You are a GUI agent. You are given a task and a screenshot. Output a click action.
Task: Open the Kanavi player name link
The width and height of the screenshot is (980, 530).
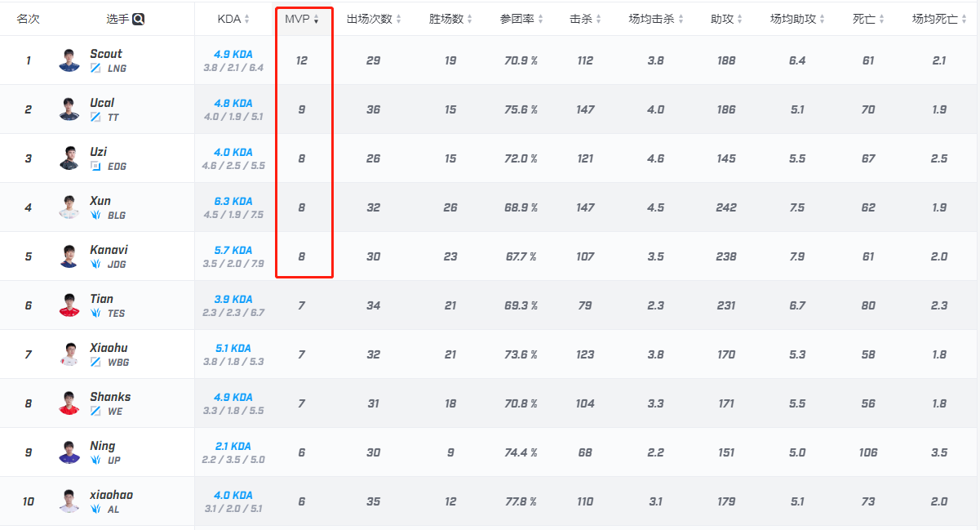coord(109,250)
